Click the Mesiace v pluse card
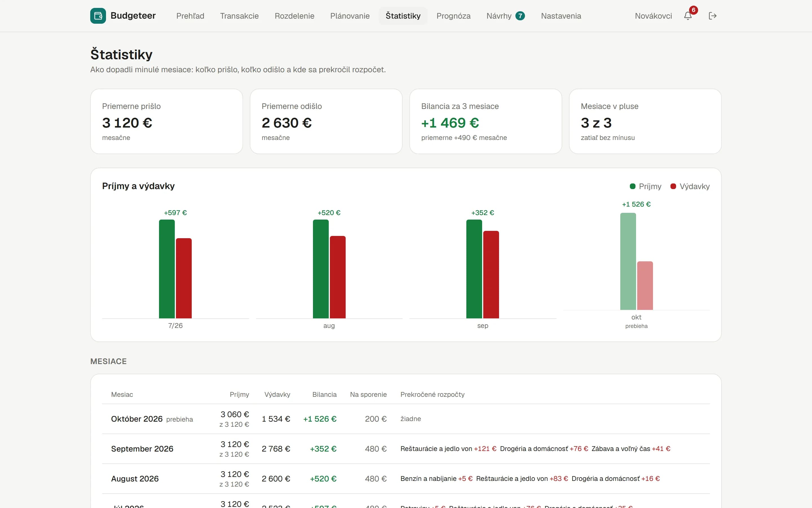Viewport: 812px width, 508px height. tap(645, 121)
